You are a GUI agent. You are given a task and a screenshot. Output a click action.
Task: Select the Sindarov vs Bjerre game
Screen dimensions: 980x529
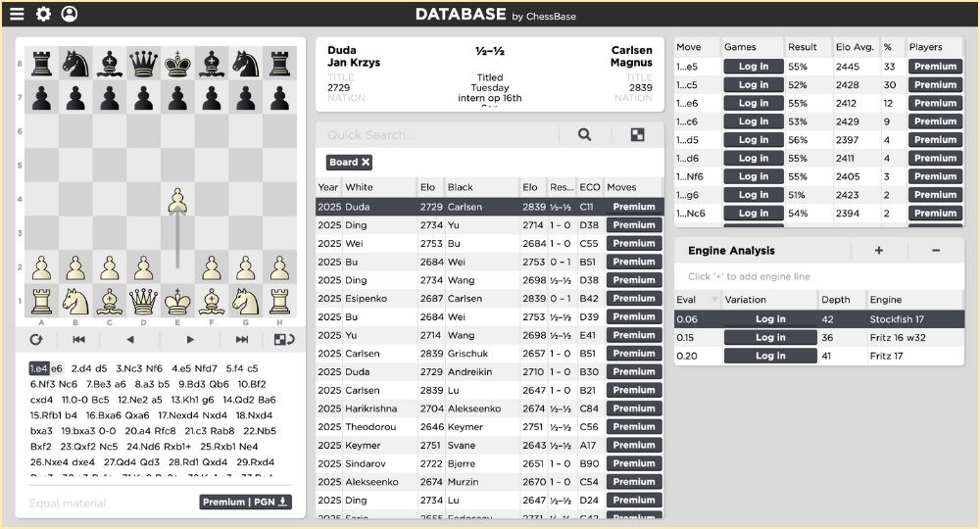489,463
